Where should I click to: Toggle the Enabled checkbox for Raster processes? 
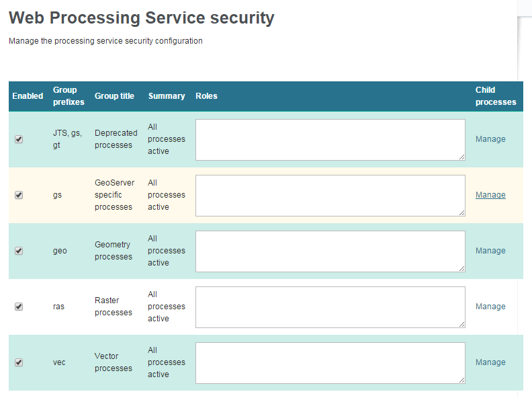(19, 307)
